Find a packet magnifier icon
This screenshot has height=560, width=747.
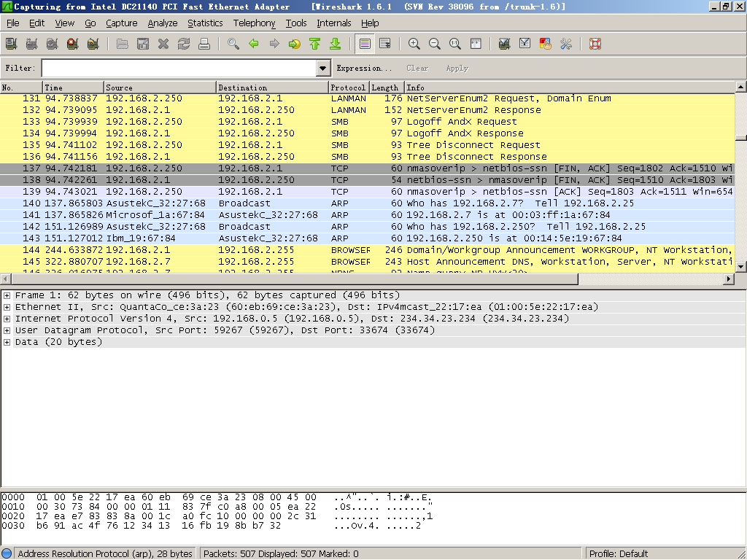(x=233, y=44)
